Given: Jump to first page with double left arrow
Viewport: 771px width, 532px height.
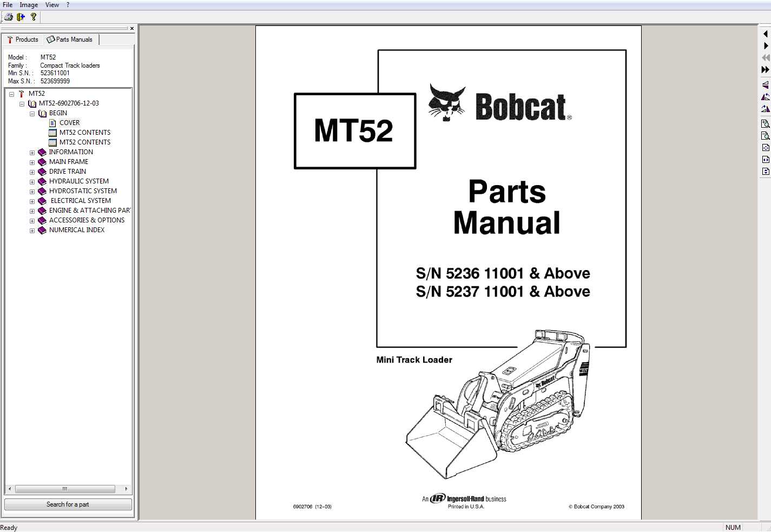Looking at the screenshot, I should pyautogui.click(x=765, y=57).
